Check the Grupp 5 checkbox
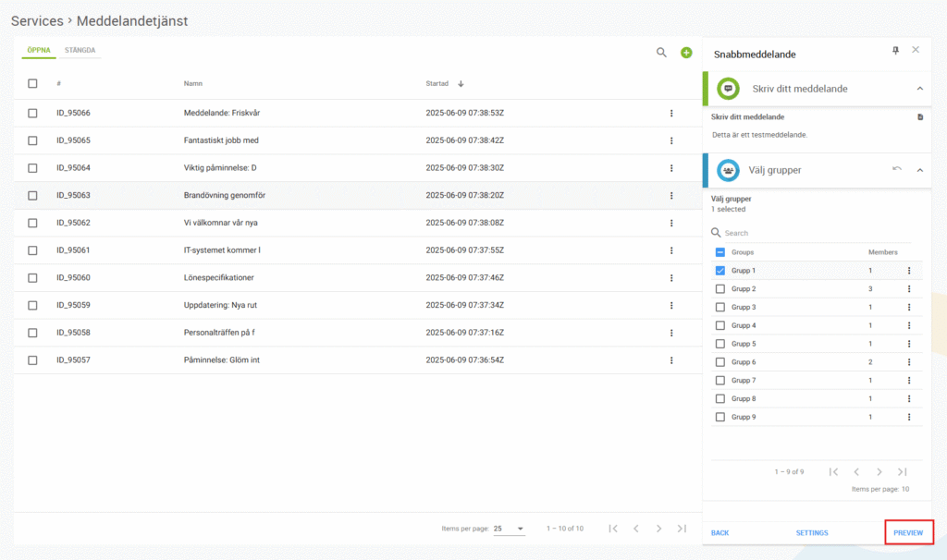The width and height of the screenshot is (947, 560). [719, 344]
